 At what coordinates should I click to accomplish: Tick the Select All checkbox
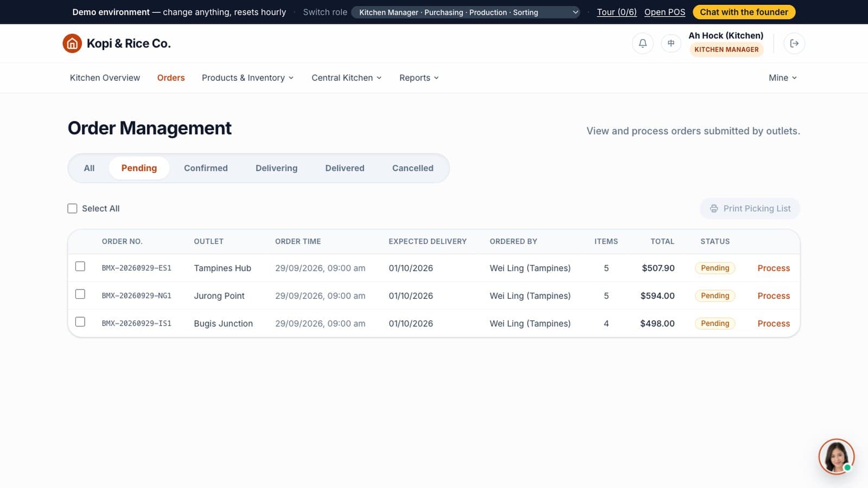[72, 209]
